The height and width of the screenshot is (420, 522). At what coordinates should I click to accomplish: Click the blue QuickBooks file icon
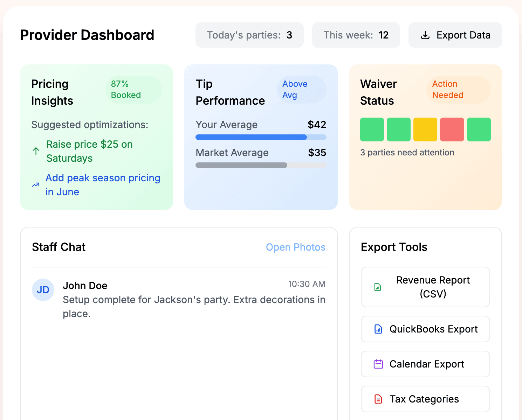[x=378, y=329]
